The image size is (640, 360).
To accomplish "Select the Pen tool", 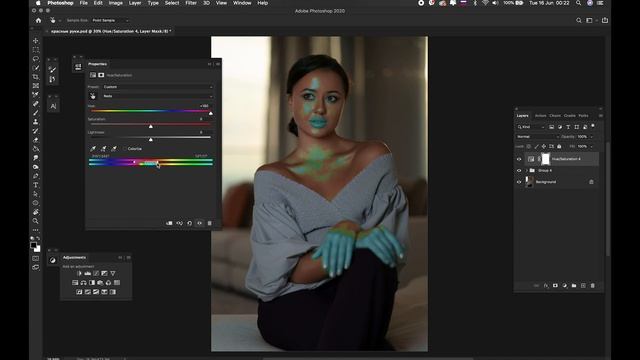I will point(36,176).
